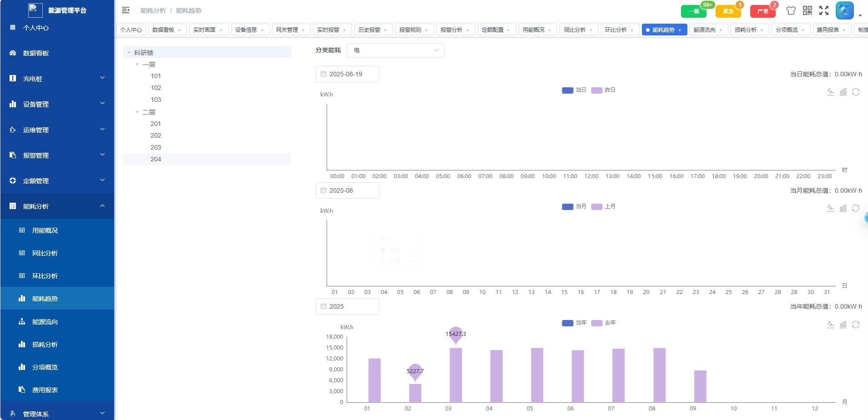Collapse the 一层 tree node
Screen dimensions: 868x420
(x=137, y=65)
